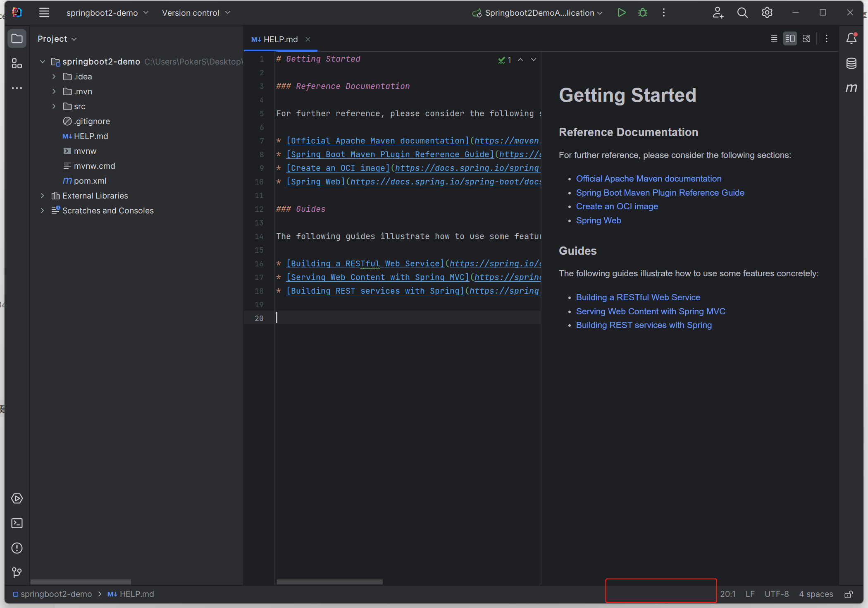Switch to editor and preview split mode
The height and width of the screenshot is (608, 868).
pyautogui.click(x=790, y=38)
